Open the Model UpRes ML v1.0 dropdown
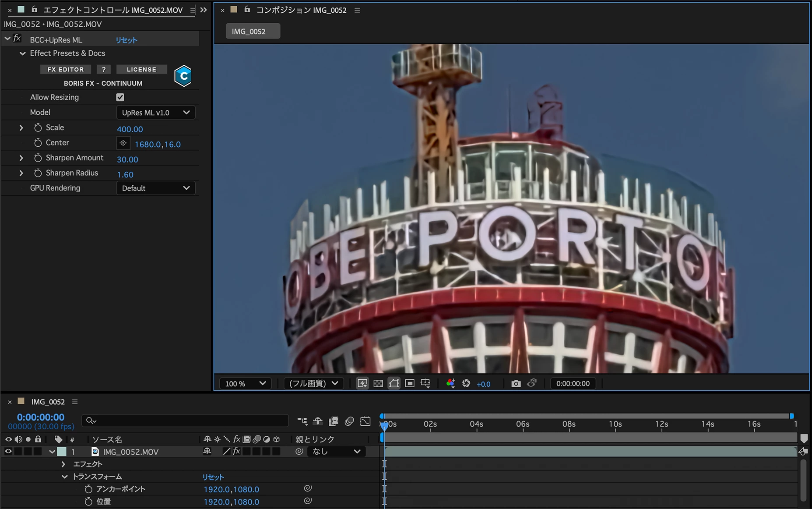The width and height of the screenshot is (812, 509). (x=155, y=113)
